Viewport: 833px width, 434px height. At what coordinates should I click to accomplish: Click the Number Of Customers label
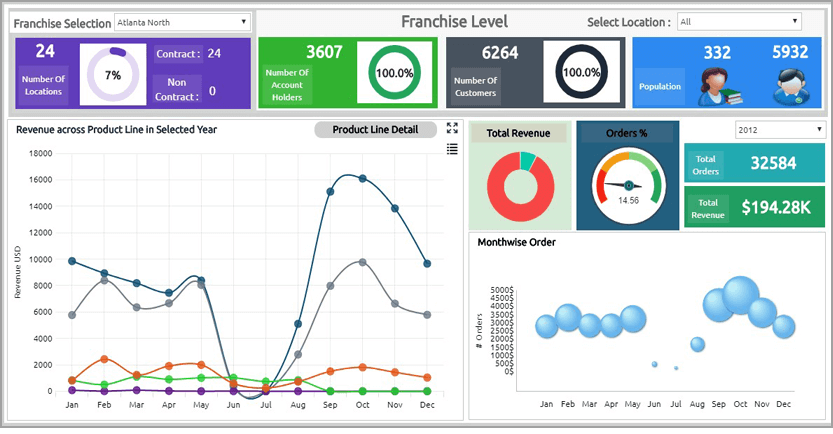point(475,87)
